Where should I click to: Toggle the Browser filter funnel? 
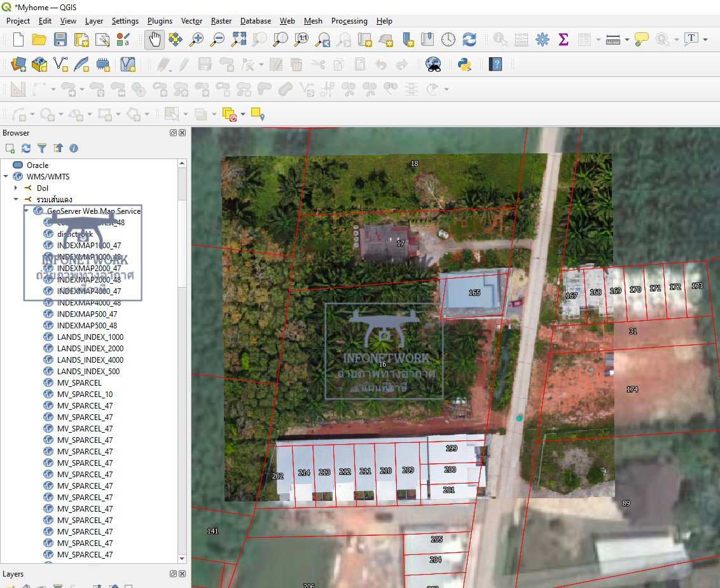(42, 148)
